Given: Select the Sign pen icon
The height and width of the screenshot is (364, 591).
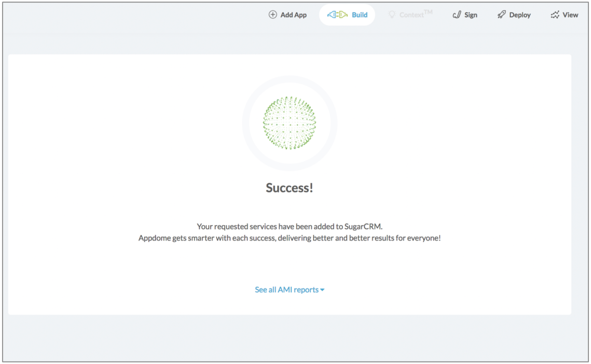Looking at the screenshot, I should click(x=457, y=14).
